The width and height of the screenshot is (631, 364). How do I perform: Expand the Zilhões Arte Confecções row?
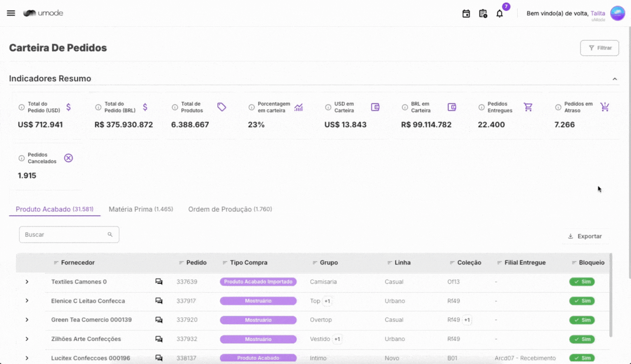27,339
